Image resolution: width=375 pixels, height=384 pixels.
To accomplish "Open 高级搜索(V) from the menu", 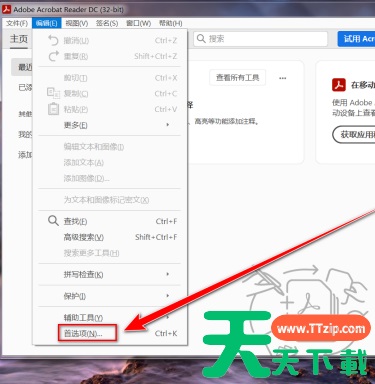I will [110, 237].
